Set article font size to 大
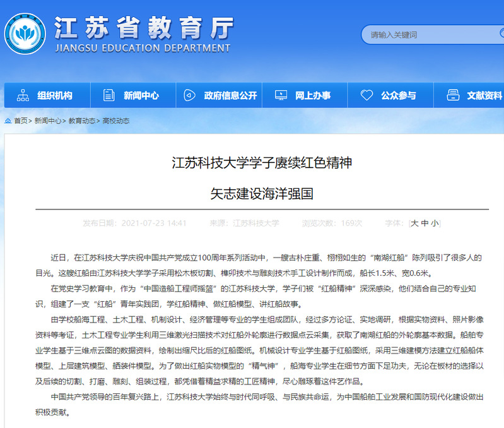 point(415,223)
